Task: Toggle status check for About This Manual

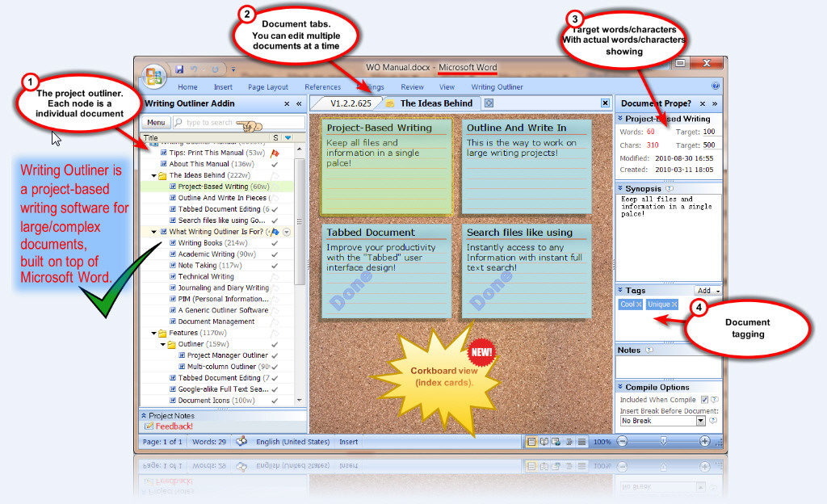Action: tap(275, 165)
